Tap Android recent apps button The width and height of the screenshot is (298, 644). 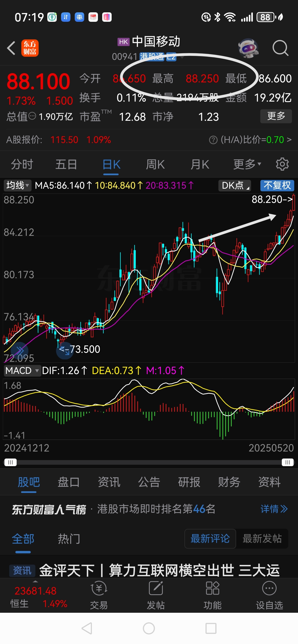(211, 628)
